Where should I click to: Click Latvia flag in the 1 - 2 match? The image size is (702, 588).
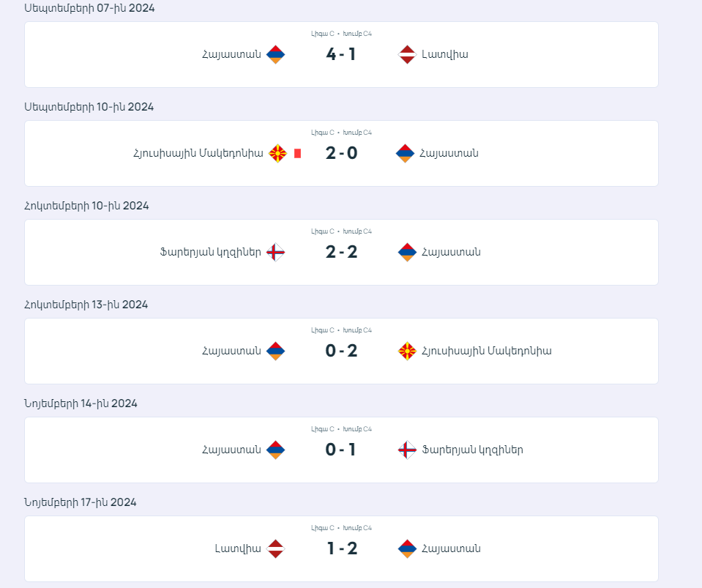pos(275,548)
